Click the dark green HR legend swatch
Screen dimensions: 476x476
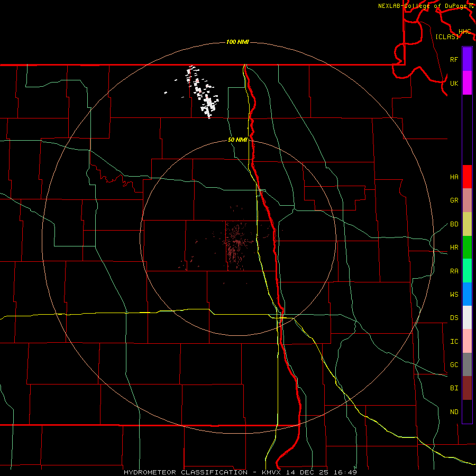tap(467, 248)
